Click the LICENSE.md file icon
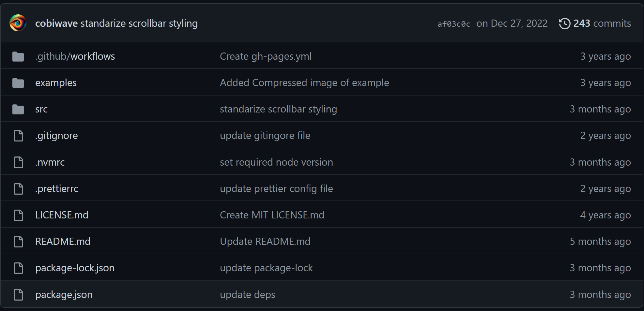Screen dimensions: 644x311 (x=19, y=215)
